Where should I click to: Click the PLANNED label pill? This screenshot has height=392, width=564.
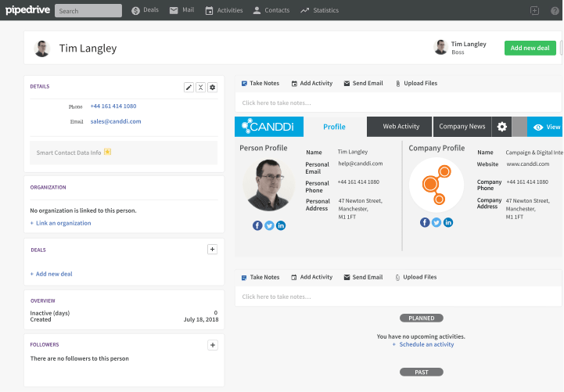(x=421, y=318)
